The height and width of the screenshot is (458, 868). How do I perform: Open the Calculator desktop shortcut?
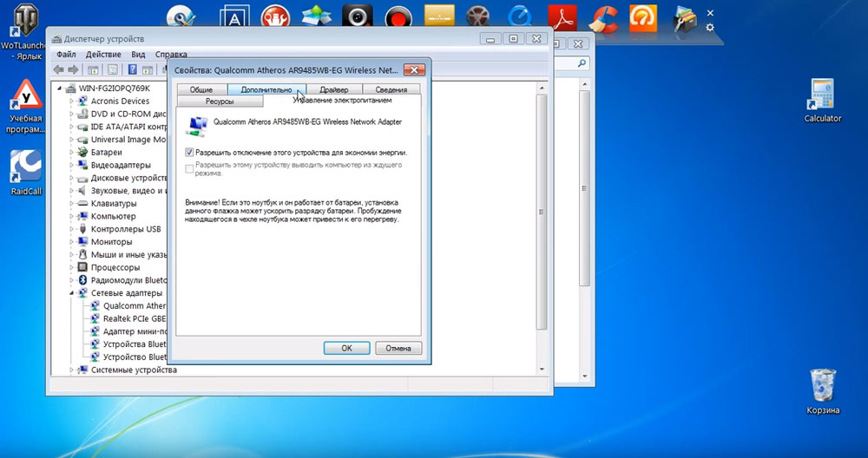pyautogui.click(x=823, y=100)
